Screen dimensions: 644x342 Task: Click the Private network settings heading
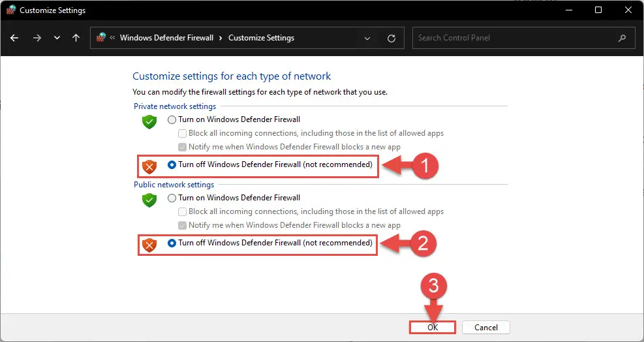(175, 106)
